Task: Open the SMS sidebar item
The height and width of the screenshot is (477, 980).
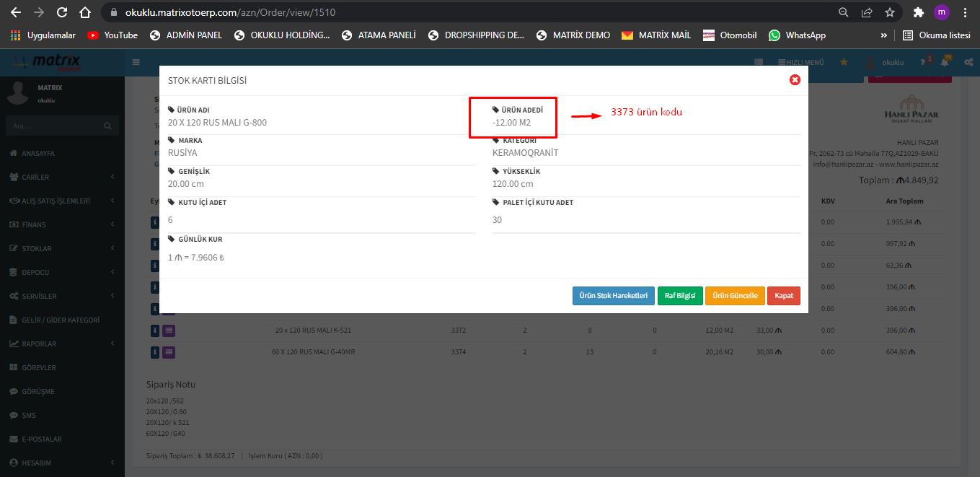Action: click(x=29, y=415)
